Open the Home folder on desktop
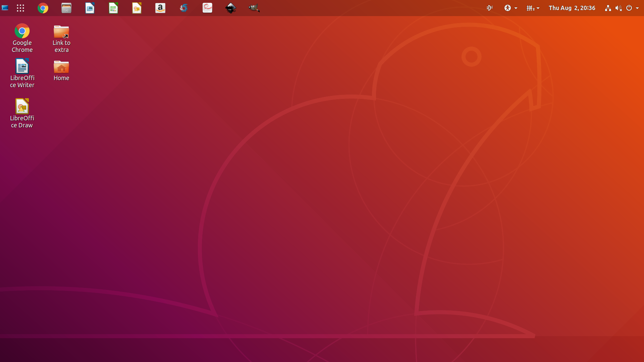The width and height of the screenshot is (644, 362). [x=61, y=71]
